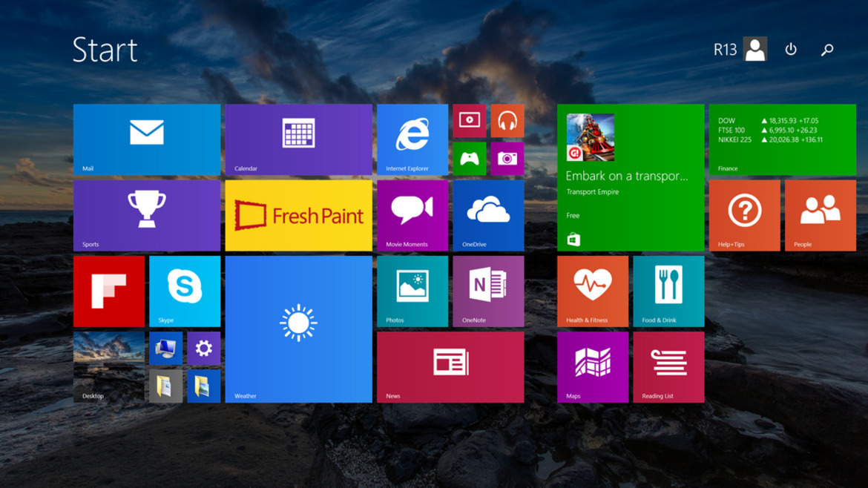The height and width of the screenshot is (488, 868).
Task: Open the Xbox Games tile
Action: [x=470, y=158]
